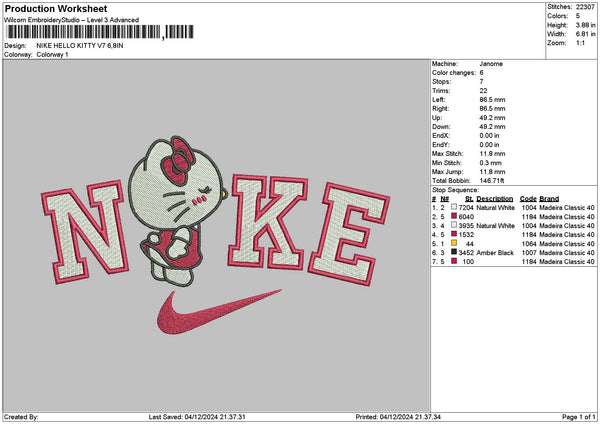The height and width of the screenshot is (424, 600).
Task: Click the embroidered letter K in the preview
Action: coord(267,222)
